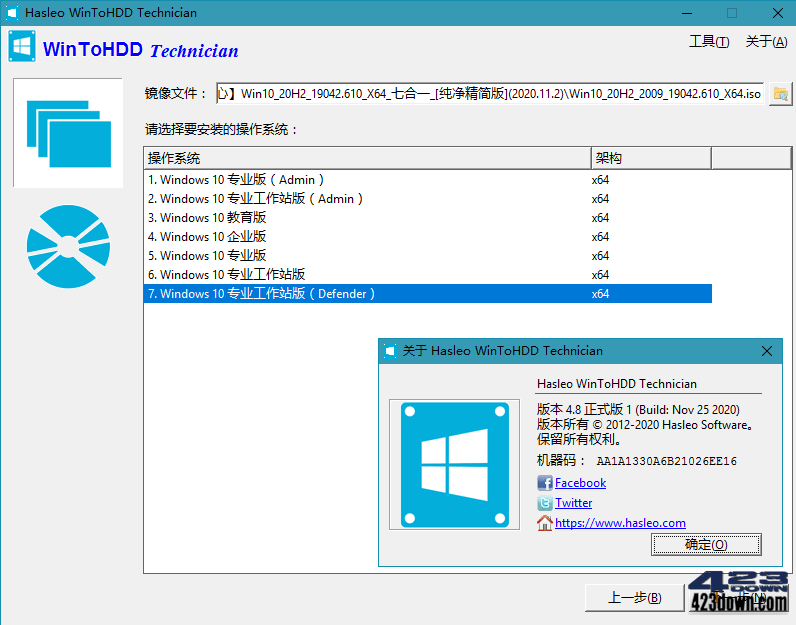Select row 1. Windows 10 专业版 (Admin)
Viewport: 796px width, 625px height.
tap(428, 180)
